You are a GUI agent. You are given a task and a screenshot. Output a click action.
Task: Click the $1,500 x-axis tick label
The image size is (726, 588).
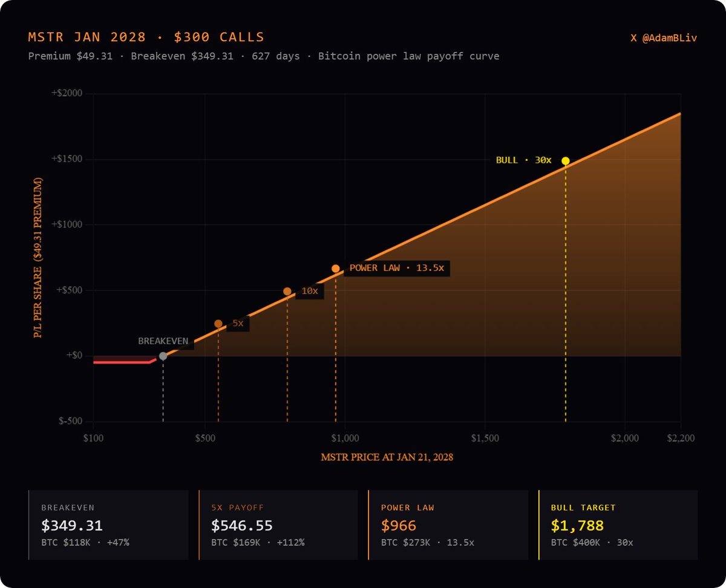[485, 438]
